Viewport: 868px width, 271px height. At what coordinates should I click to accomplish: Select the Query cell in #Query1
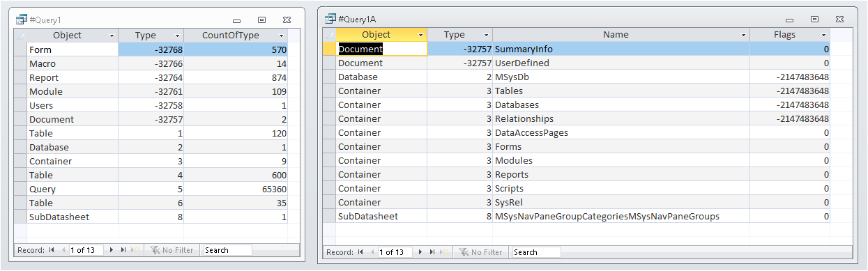[73, 189]
